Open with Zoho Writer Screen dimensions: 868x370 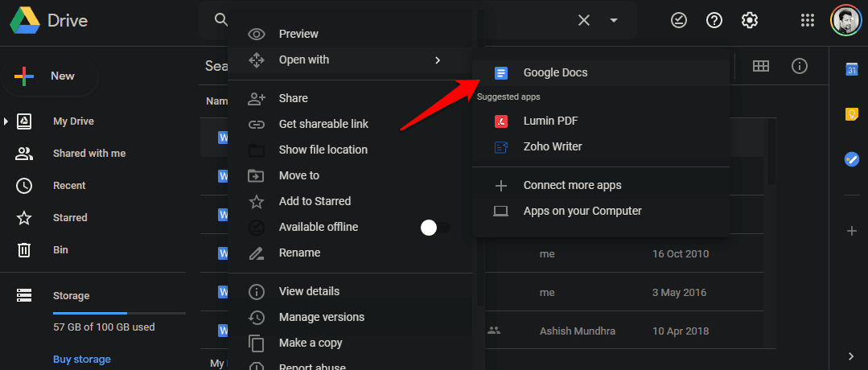(x=601, y=146)
